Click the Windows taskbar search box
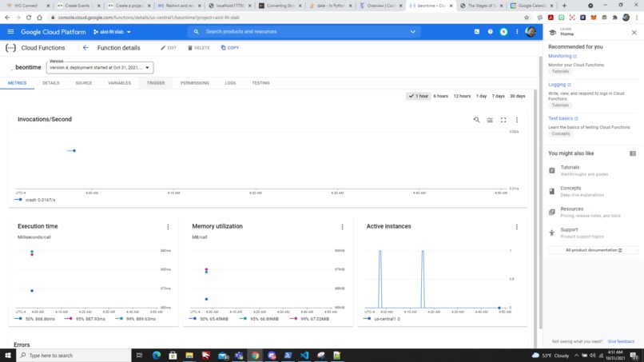 point(74,355)
